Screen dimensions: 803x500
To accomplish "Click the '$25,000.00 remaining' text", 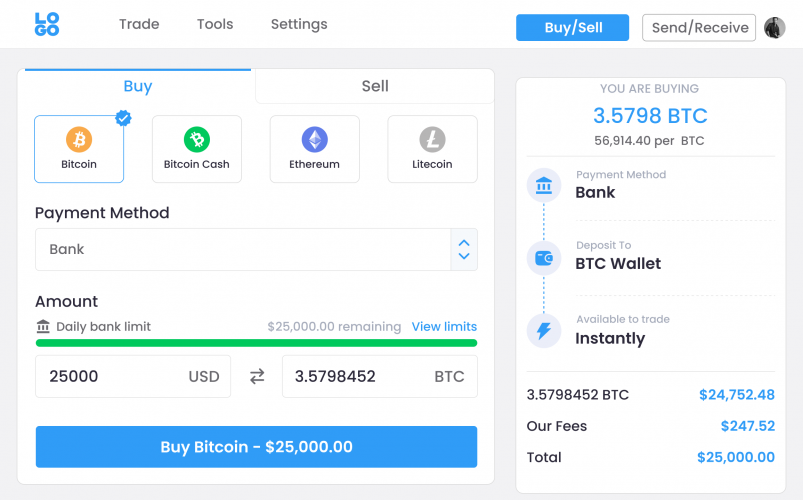I will click(x=334, y=326).
